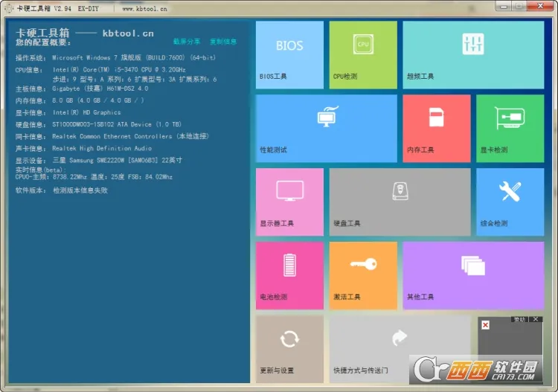Viewport: 558px width, 392px height.
Task: Close the 卡硬工具箱 window
Action: click(540, 6)
